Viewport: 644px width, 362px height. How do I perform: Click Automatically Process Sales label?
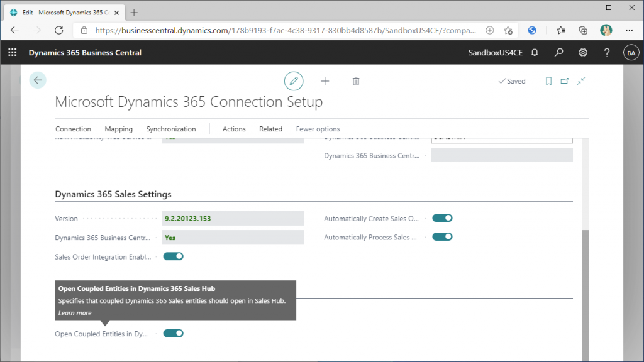(x=370, y=237)
